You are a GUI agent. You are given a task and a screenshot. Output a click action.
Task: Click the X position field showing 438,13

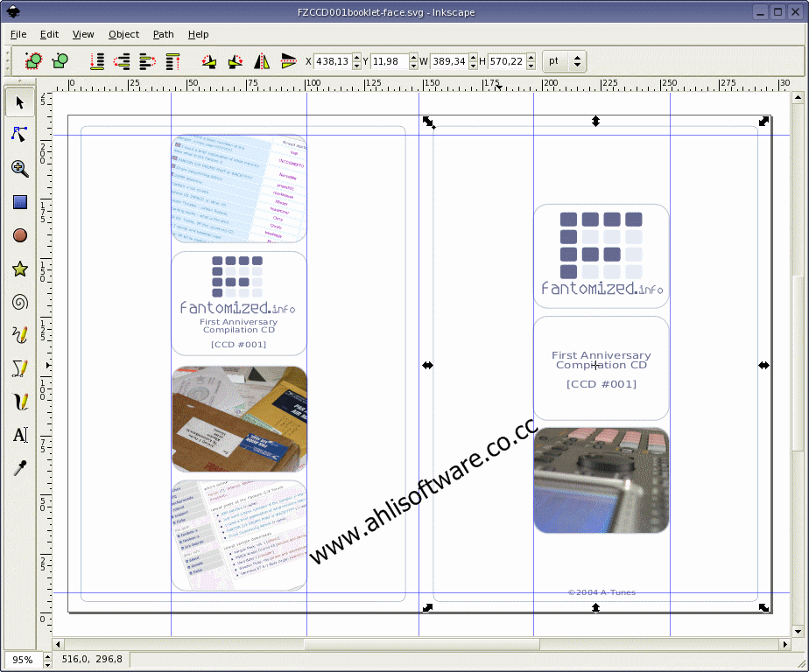click(333, 61)
